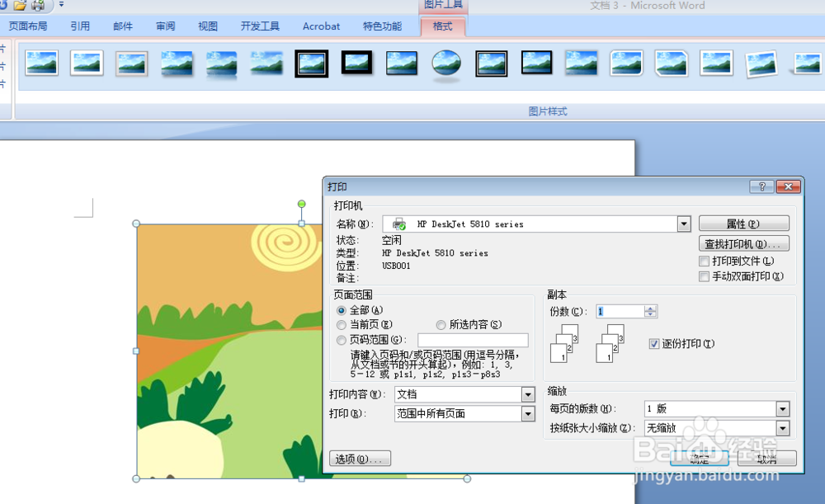
Task: Click the image's bottom-left corner handle
Action: (x=136, y=478)
